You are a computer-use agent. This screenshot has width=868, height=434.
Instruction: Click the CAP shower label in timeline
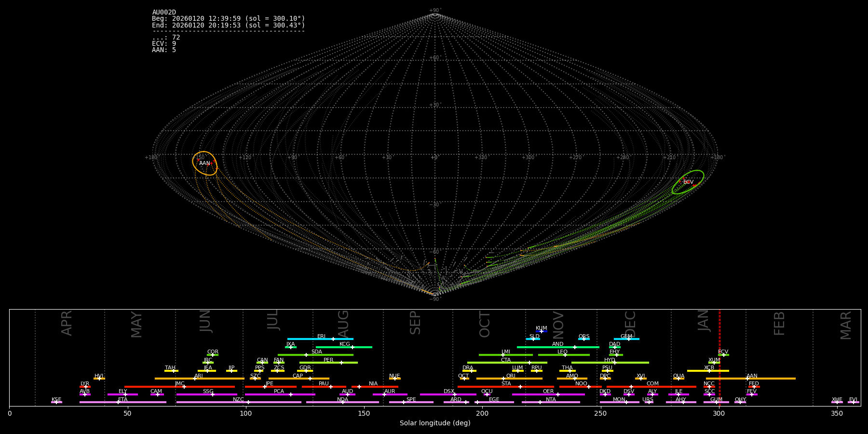[298, 376]
